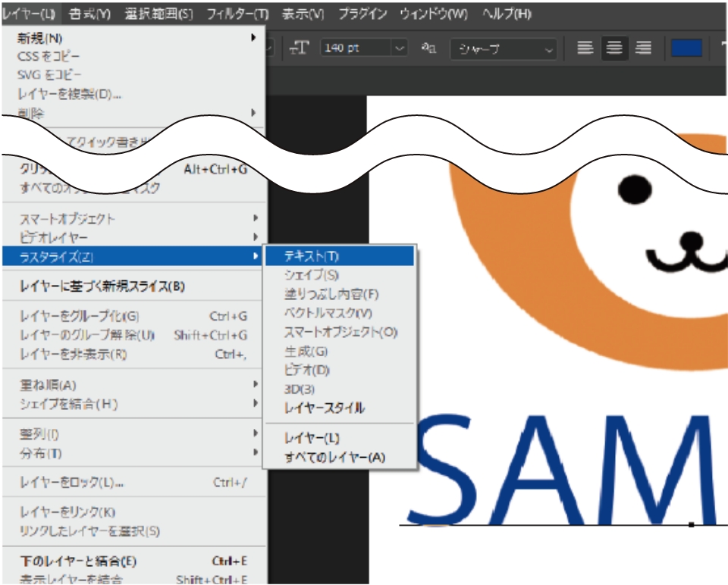The width and height of the screenshot is (728, 585).
Task: Choose レイヤースタイル in the rasterize submenu
Action: point(324,408)
